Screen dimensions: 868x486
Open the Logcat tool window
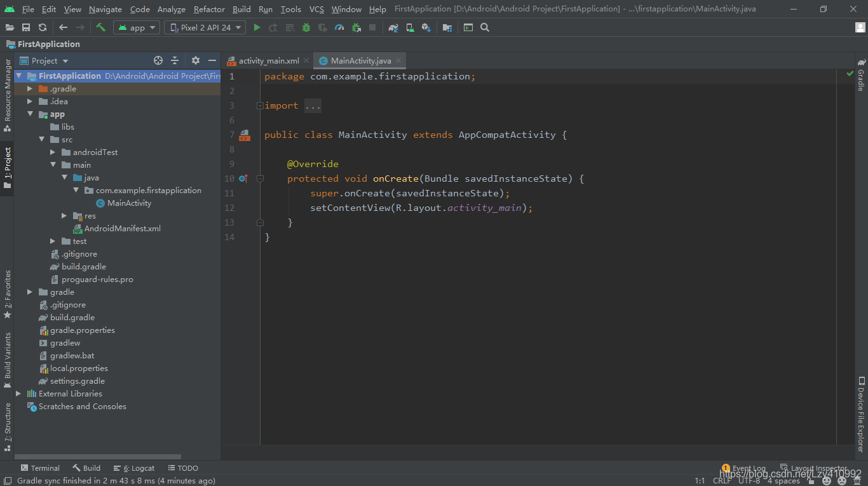click(133, 468)
